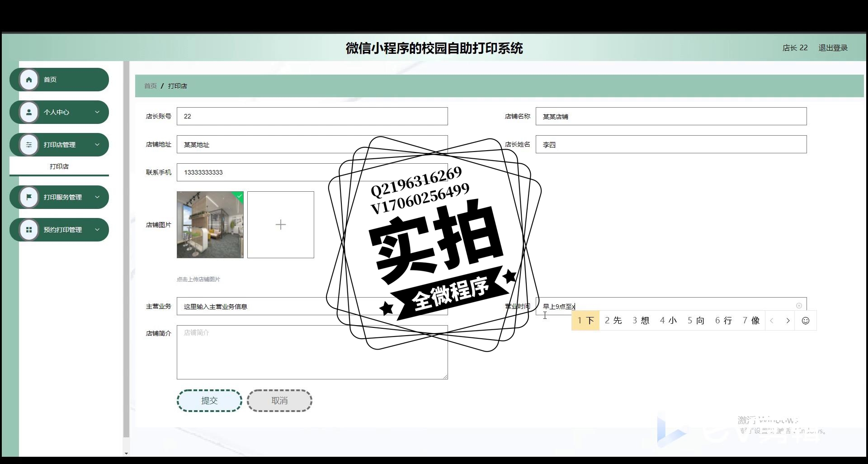Image resolution: width=868 pixels, height=464 pixels.
Task: Open the 首页 sidebar menu item
Action: (x=59, y=80)
